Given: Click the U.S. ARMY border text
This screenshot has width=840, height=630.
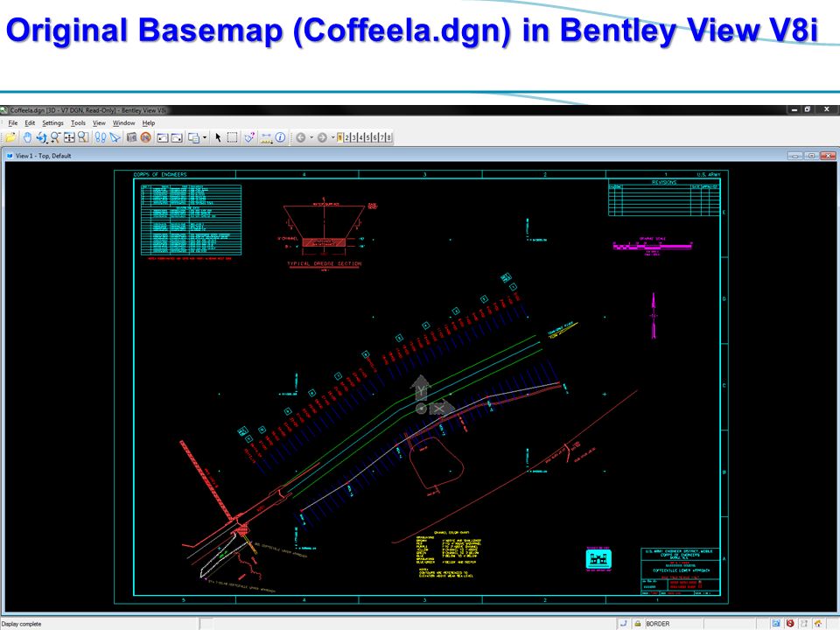Looking at the screenshot, I should coord(708,175).
